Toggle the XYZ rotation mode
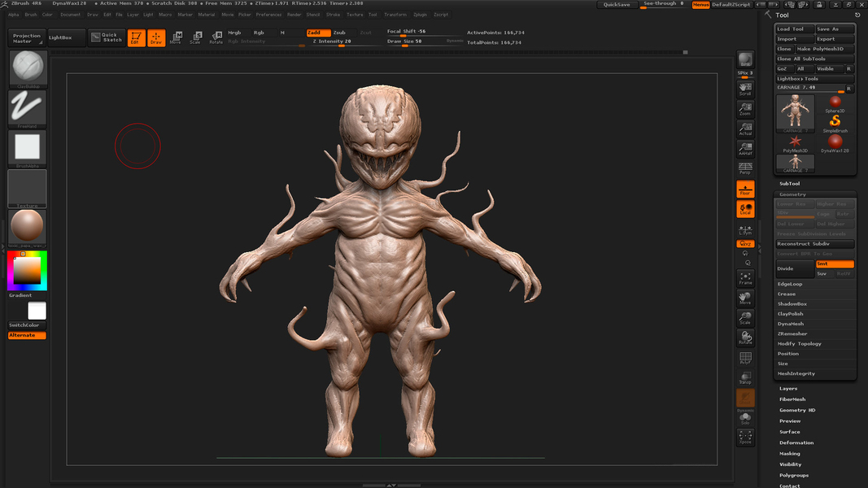 pos(745,244)
